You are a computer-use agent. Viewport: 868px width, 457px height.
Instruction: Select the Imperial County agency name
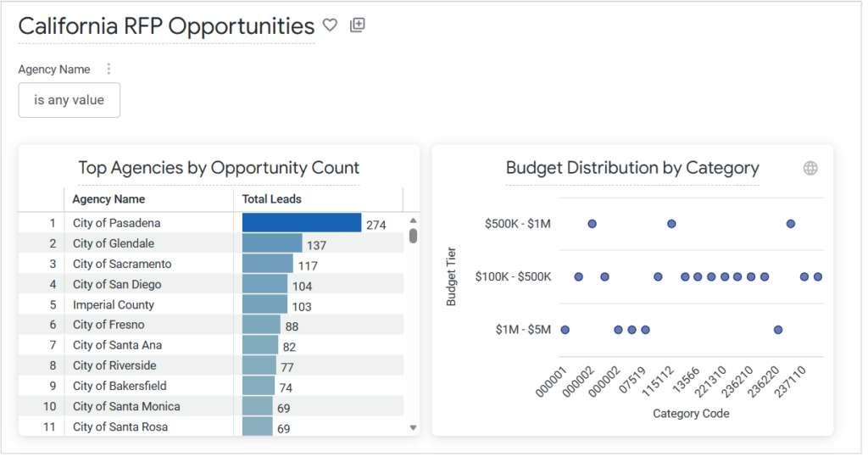pos(114,304)
